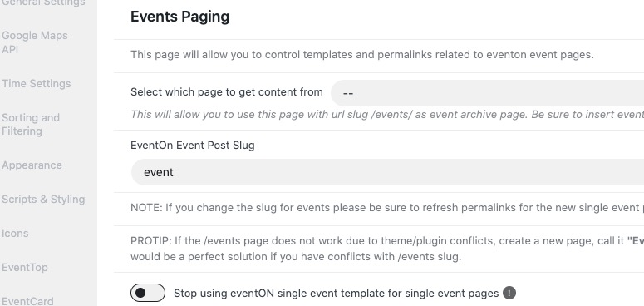Open the EventTop settings section

click(25, 268)
